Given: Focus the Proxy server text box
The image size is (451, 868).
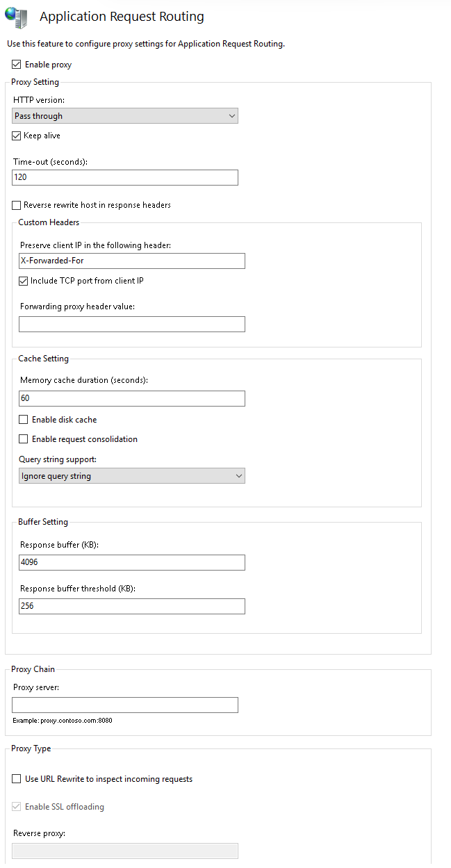Looking at the screenshot, I should 126,705.
